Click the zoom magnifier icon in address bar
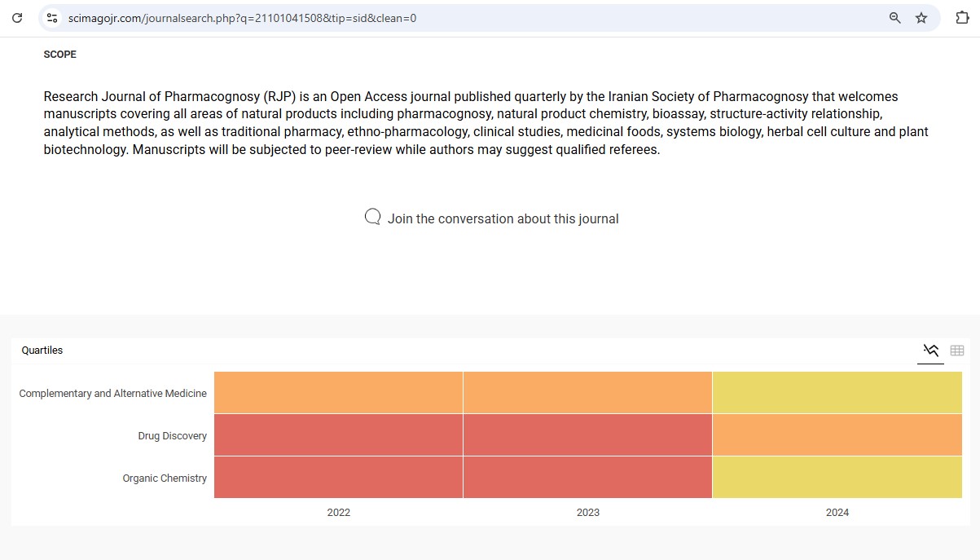980x560 pixels. click(894, 18)
